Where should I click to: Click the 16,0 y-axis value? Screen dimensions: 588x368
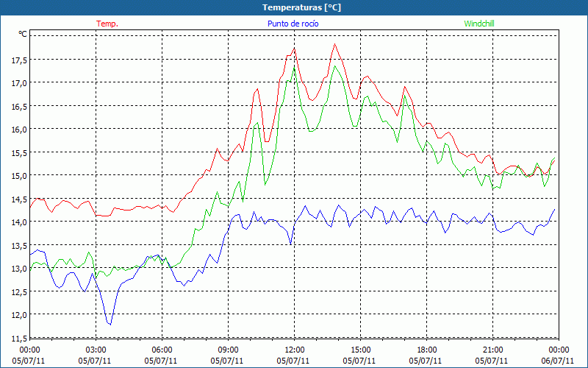click(x=19, y=130)
